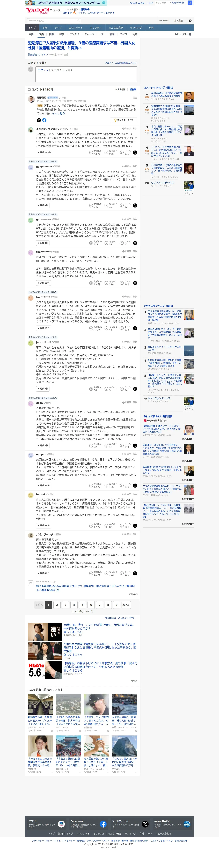Expand 返信18件 replies
Image resolution: width=219 pixels, height=868 pixels.
click(x=43, y=328)
